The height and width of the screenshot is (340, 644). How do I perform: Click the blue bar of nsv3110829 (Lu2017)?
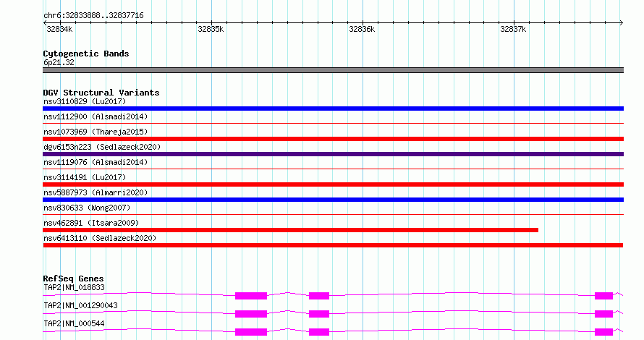[333, 109]
